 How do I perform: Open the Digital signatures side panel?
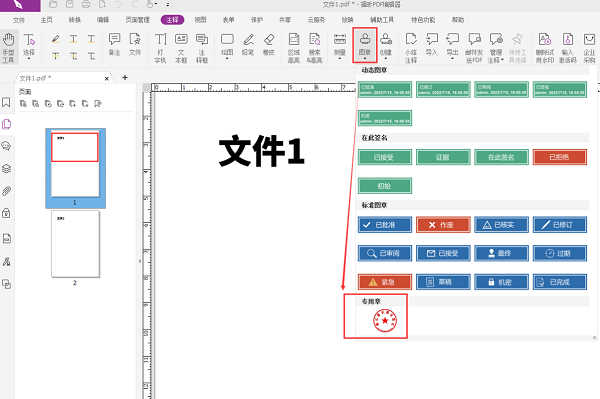(x=7, y=262)
